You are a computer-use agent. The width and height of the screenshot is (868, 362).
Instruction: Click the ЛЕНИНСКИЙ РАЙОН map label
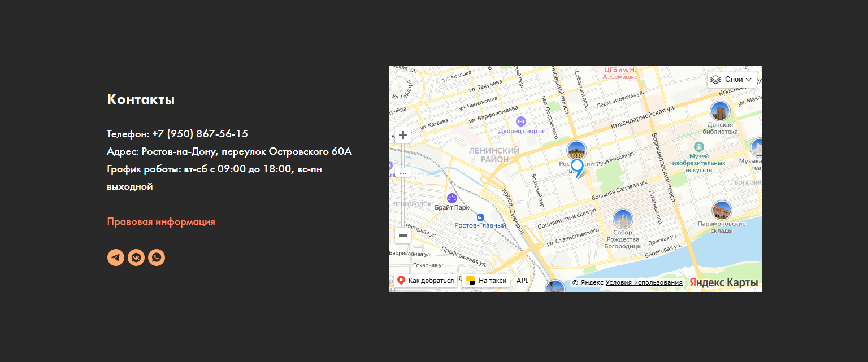coord(494,155)
